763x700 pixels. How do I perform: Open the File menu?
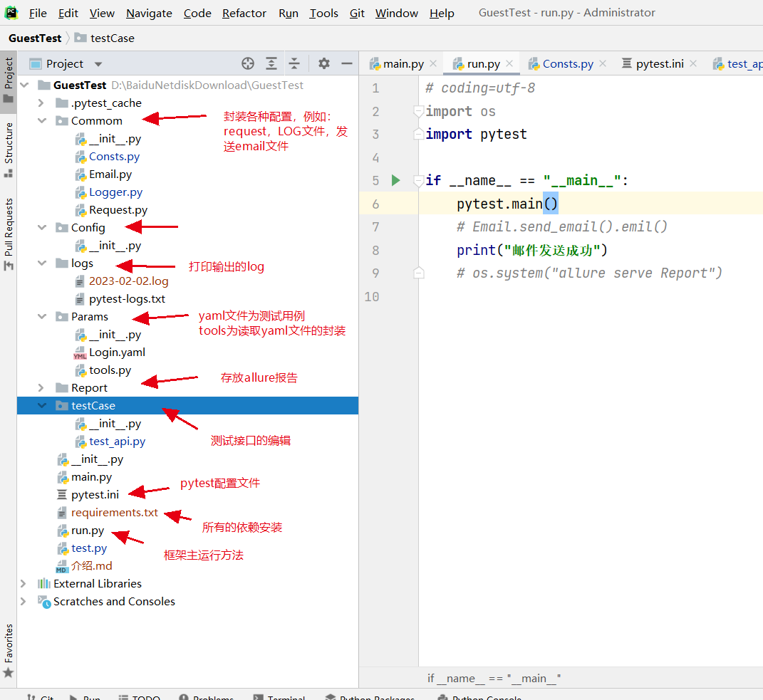coord(38,13)
